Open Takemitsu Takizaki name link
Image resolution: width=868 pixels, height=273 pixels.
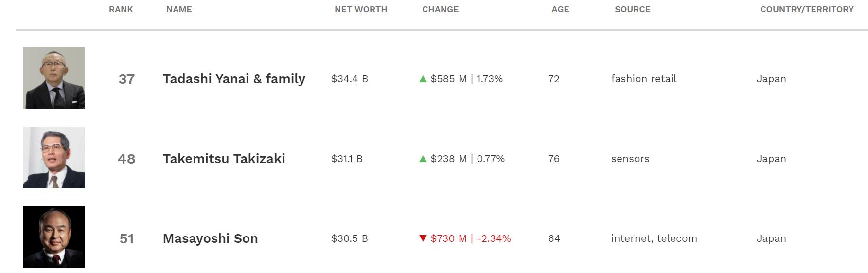224,159
